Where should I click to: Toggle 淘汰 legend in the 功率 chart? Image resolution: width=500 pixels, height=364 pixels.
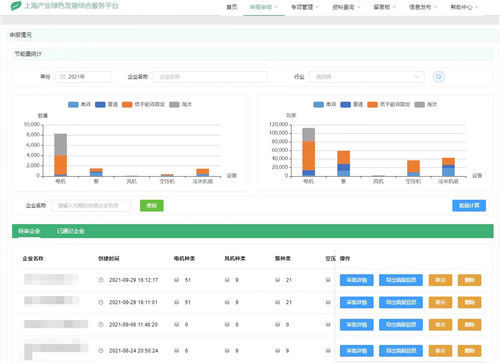[x=426, y=104]
